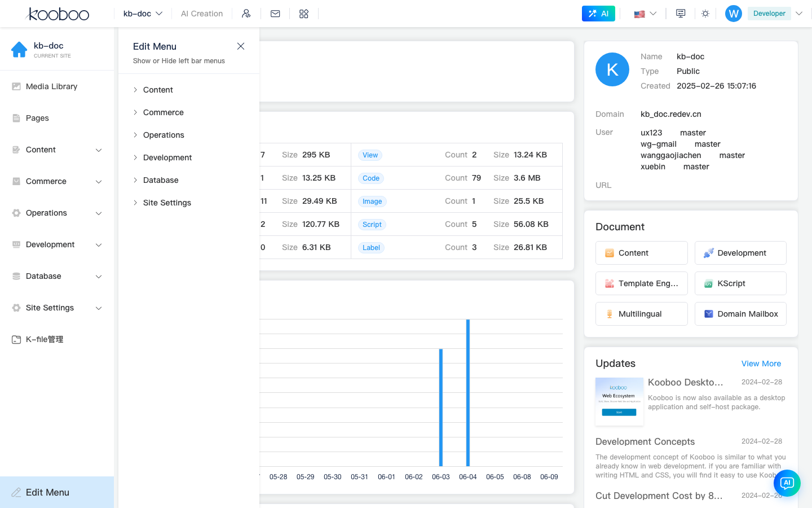Viewport: 812px width, 508px height.
Task: Click the 06-04 bar in chart
Action: click(468, 393)
